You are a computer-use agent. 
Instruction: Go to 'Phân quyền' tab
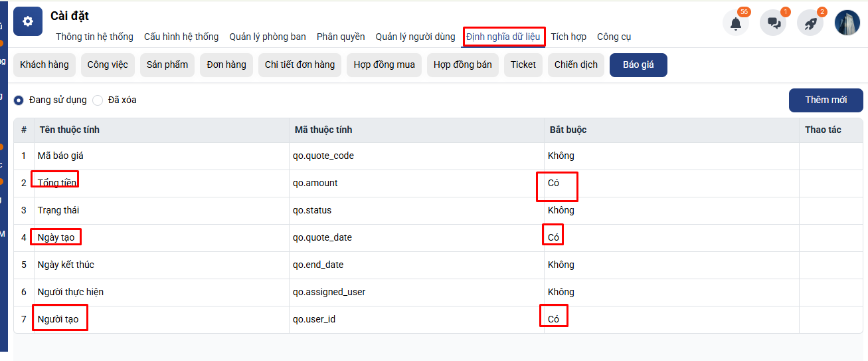(x=341, y=37)
